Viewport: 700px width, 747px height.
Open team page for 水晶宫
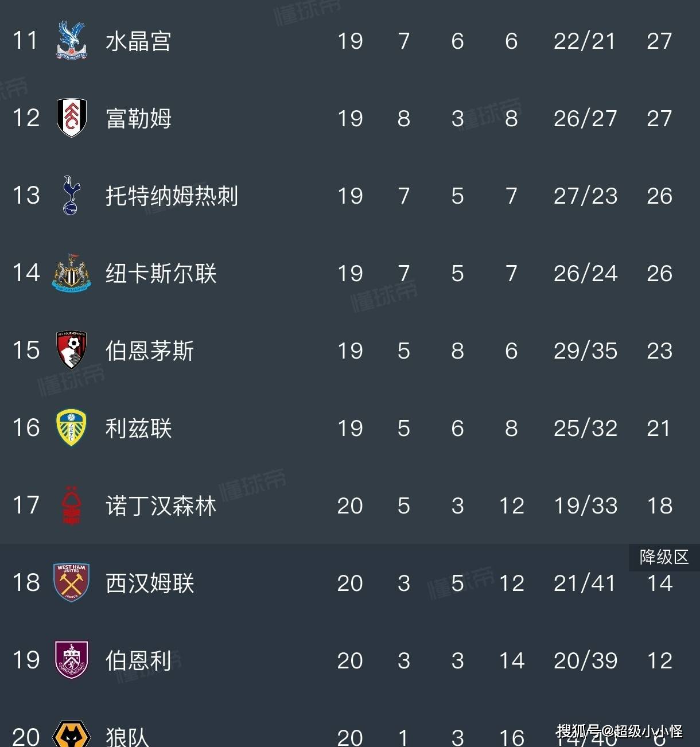point(138,41)
